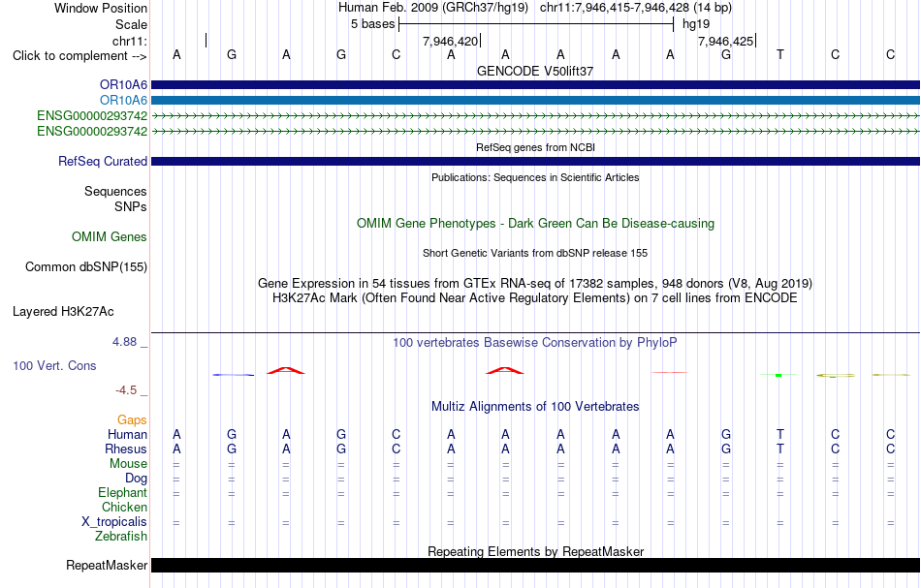Screen dimensions: 921x588
Task: Click the chr11: ruler label
Action: [130, 41]
